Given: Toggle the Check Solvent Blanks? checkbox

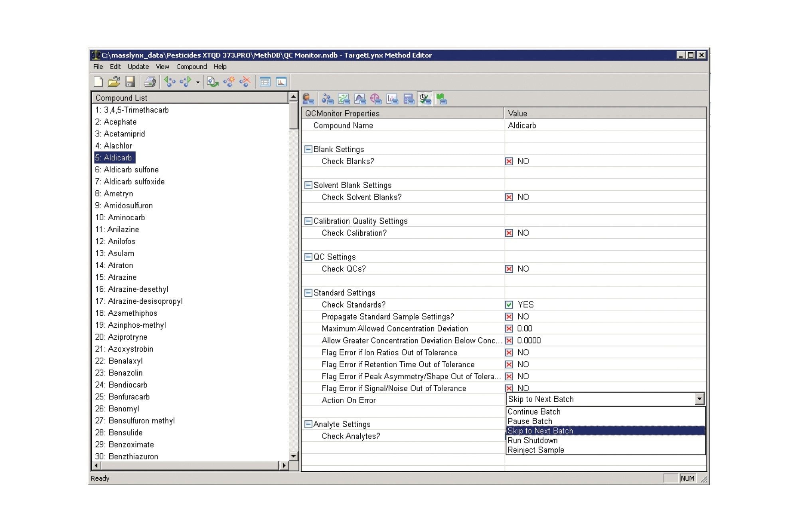Looking at the screenshot, I should click(x=509, y=197).
